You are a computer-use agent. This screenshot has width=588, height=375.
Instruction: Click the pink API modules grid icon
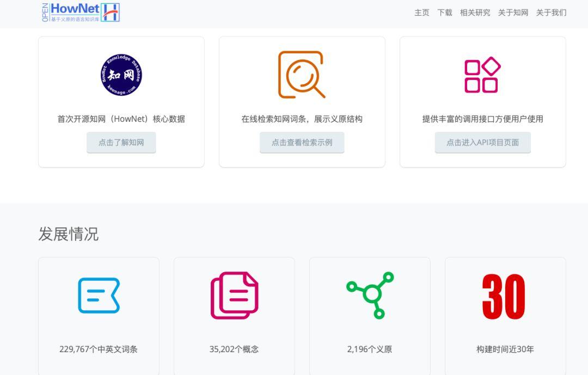[x=482, y=75]
